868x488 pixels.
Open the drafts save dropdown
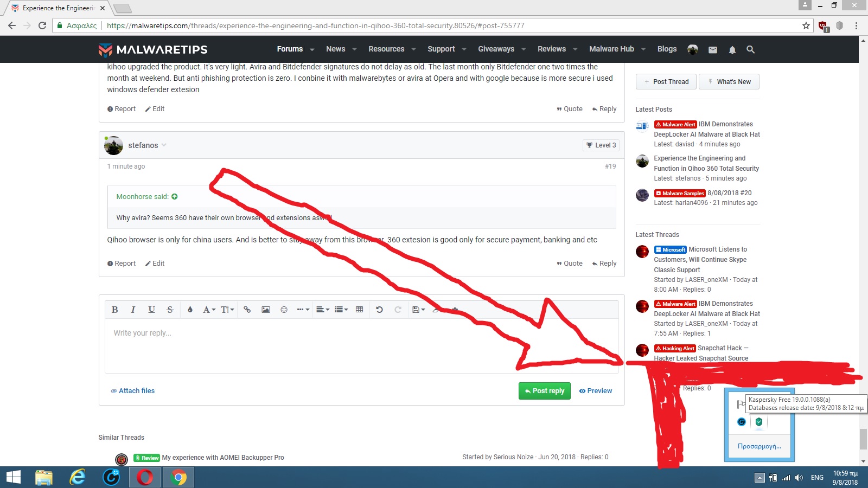[x=418, y=310]
